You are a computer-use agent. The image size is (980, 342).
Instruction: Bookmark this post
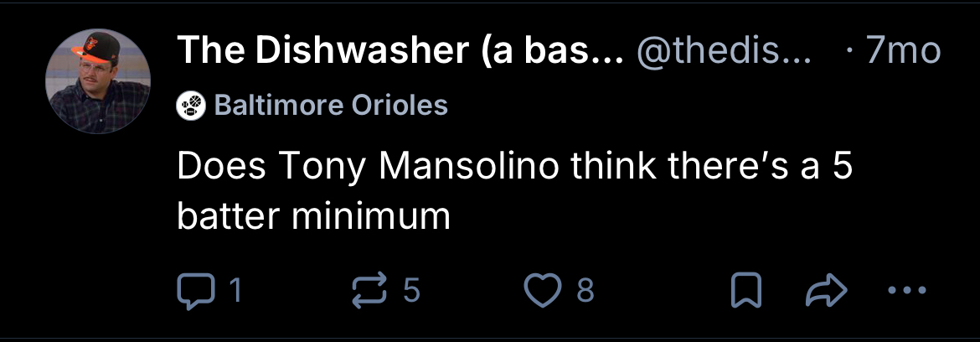tap(745, 291)
